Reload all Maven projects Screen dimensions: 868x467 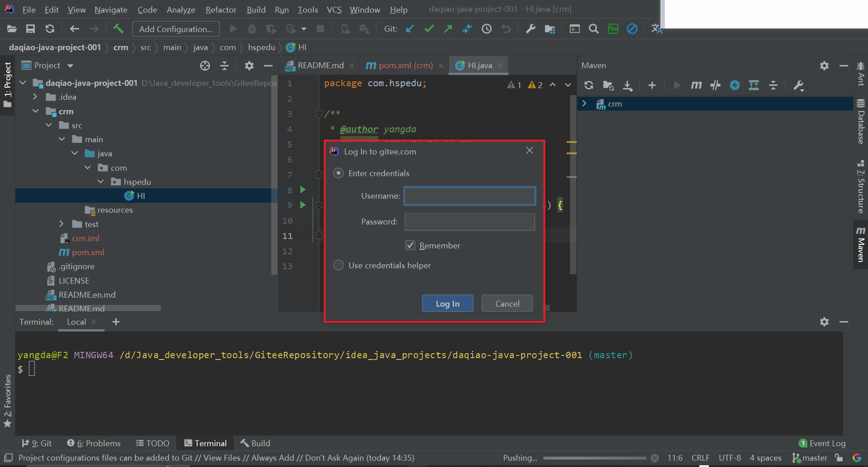(589, 85)
